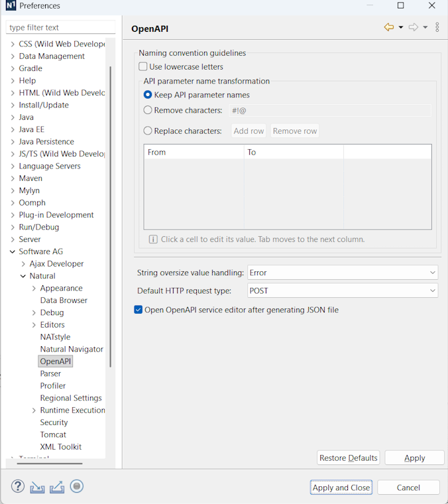Click the Oomph preference recorder icon
The height and width of the screenshot is (504, 448).
[x=77, y=486]
